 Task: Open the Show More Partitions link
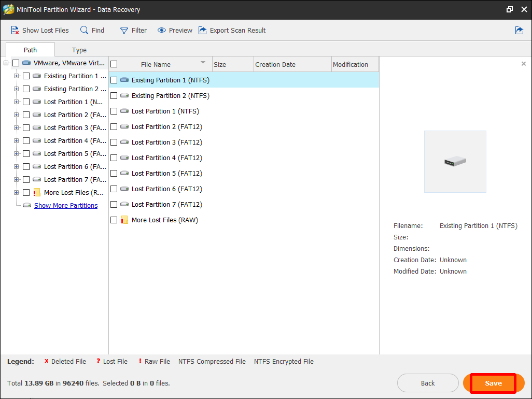point(66,205)
